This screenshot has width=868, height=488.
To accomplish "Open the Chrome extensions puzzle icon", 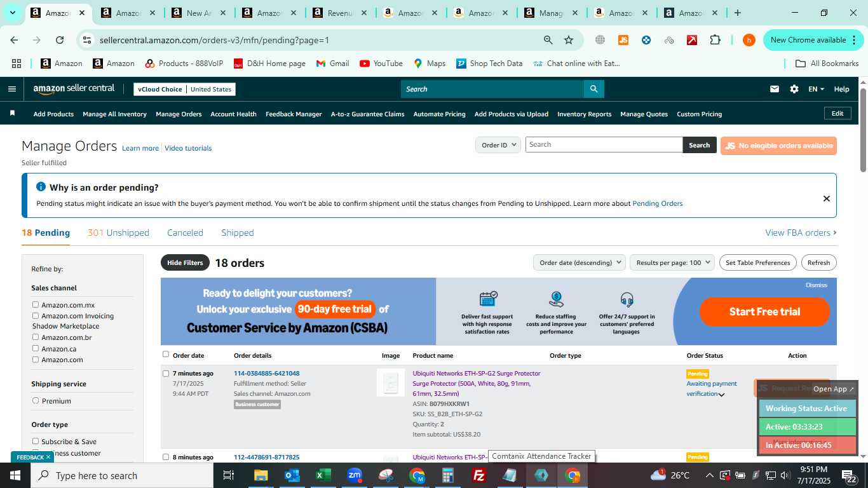I will coord(715,40).
